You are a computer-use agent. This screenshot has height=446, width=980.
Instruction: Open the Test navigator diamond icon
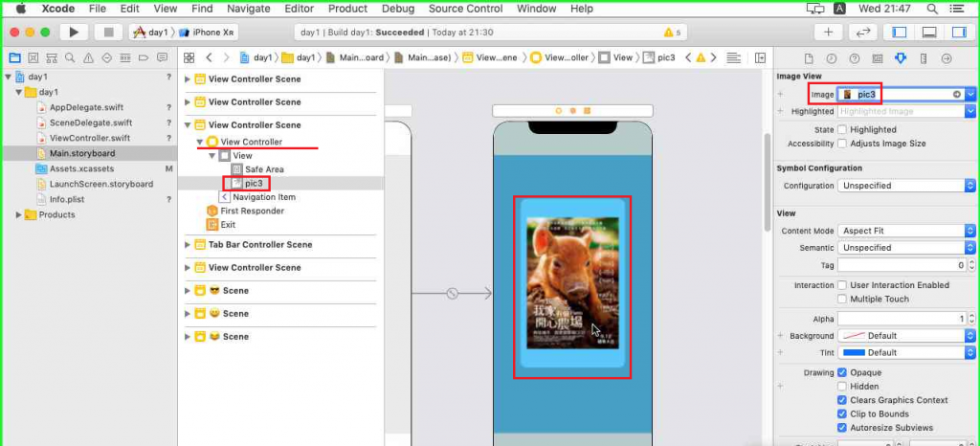coord(107,58)
